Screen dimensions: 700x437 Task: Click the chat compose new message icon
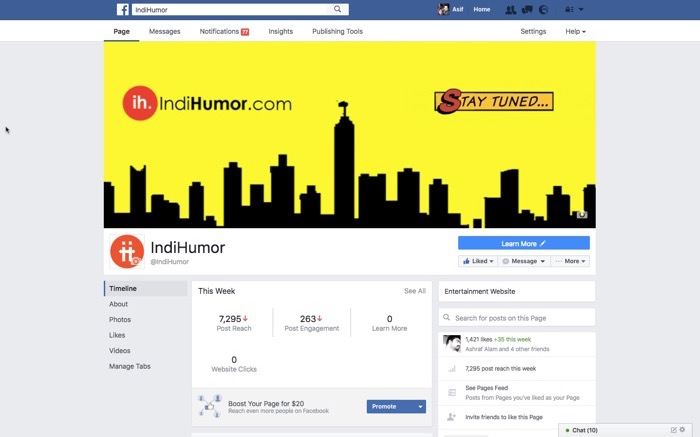click(x=674, y=430)
